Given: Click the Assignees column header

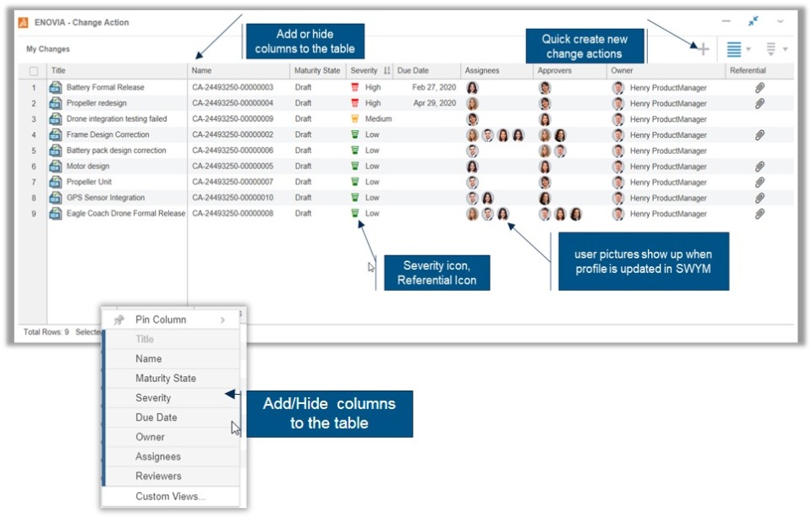Looking at the screenshot, I should click(481, 70).
